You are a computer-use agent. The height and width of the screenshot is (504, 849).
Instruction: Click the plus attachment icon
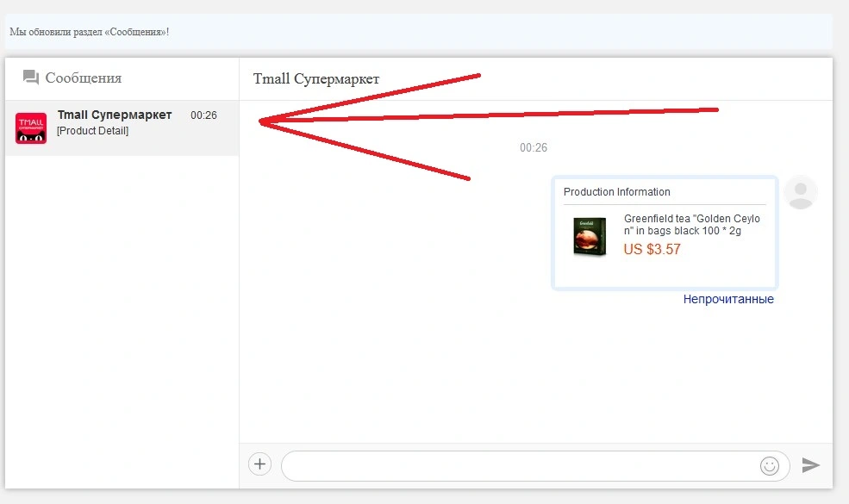tap(260, 464)
